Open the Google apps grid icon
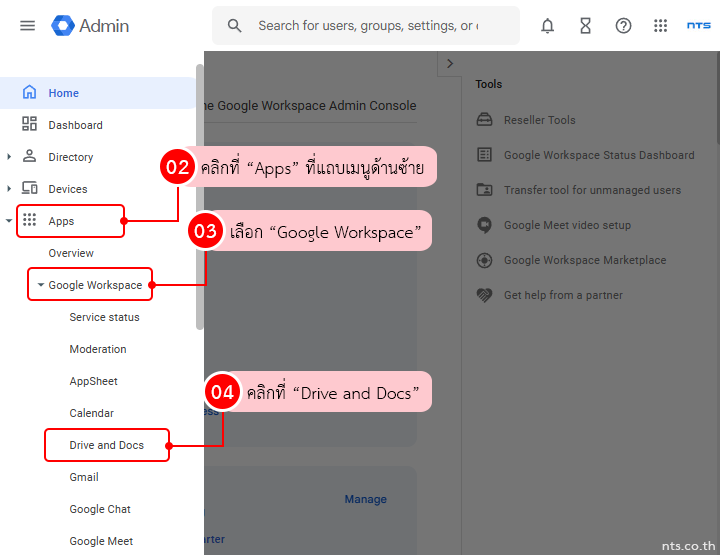Viewport: 720px width, 555px height. (x=660, y=26)
